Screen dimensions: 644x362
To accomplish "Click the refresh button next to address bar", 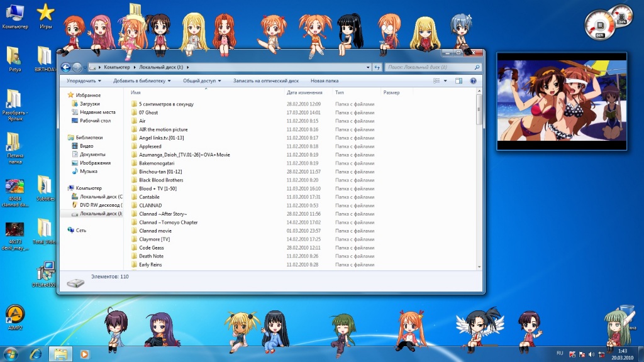I will click(377, 67).
